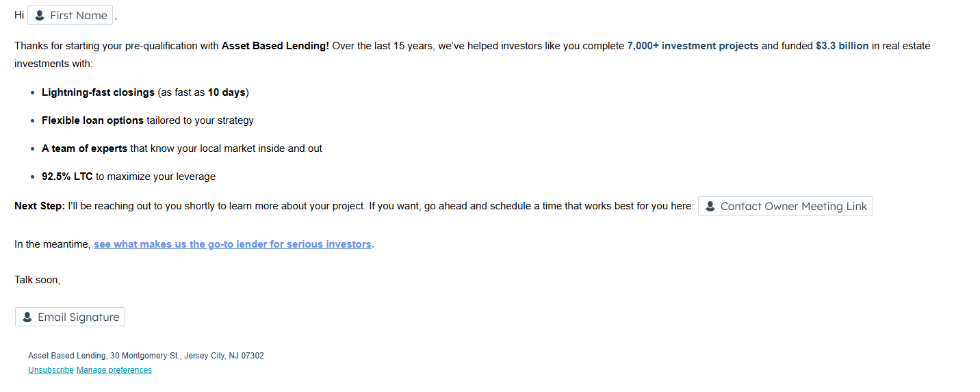Screen dimensions: 980x392
Task: Select the Contact Owner Meeting Link token text
Action: 793,206
